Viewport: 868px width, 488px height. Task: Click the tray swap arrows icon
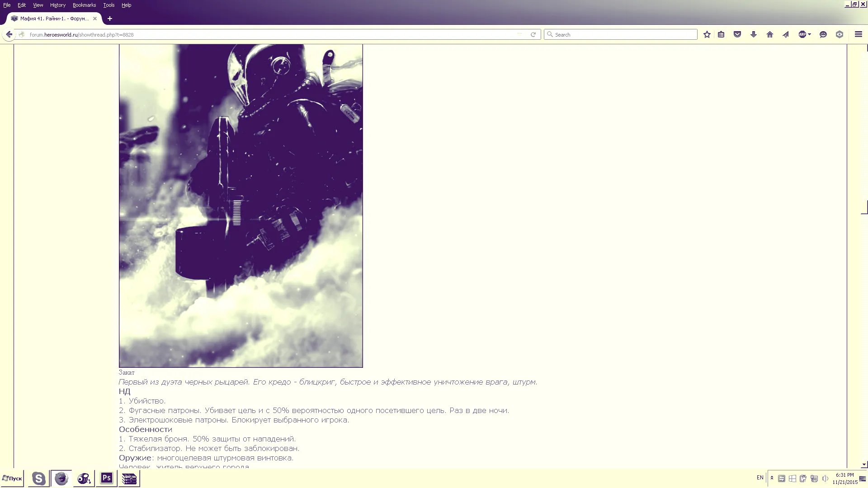[781, 479]
